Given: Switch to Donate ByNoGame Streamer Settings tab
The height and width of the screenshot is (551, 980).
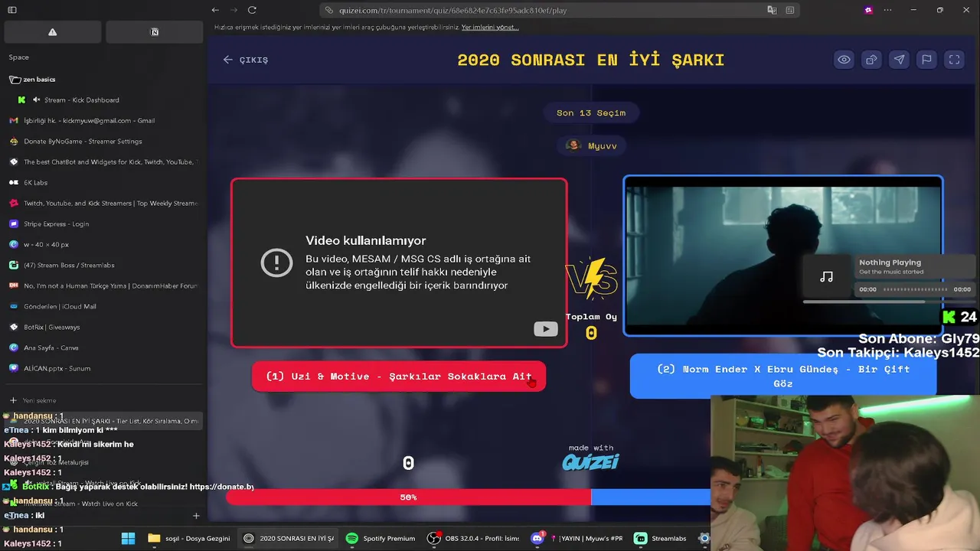Looking at the screenshot, I should click(103, 142).
